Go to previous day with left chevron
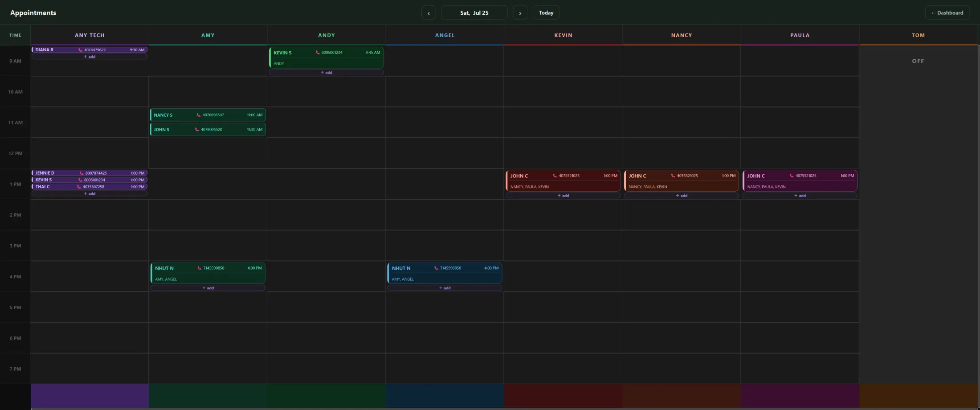Viewport: 980px width, 410px height. 429,12
